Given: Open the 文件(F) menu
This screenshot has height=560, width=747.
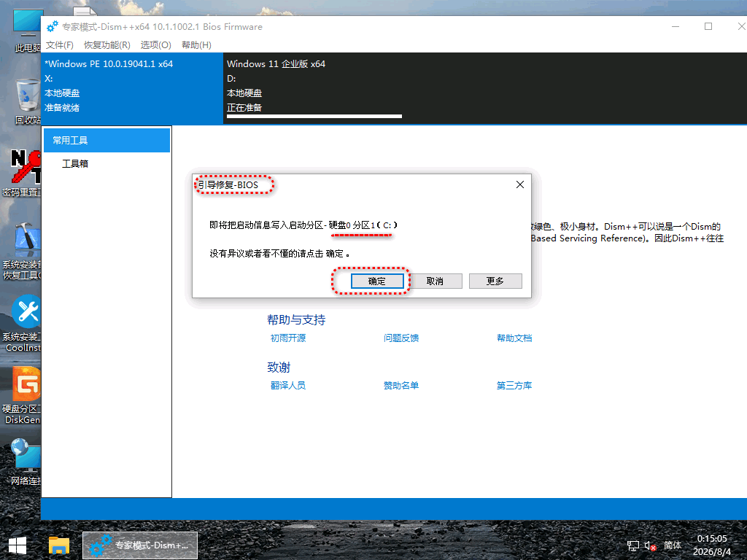Looking at the screenshot, I should point(60,44).
